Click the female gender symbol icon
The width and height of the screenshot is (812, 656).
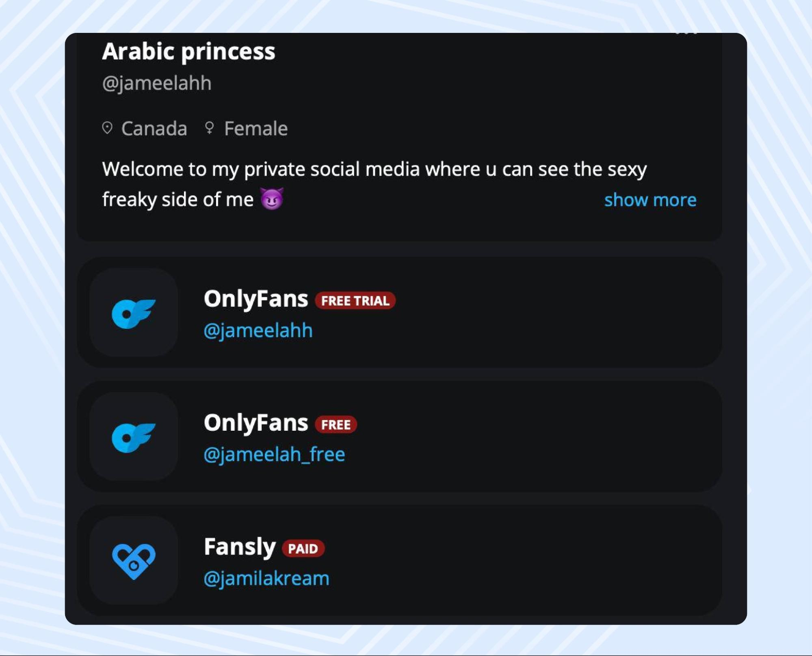coord(210,128)
